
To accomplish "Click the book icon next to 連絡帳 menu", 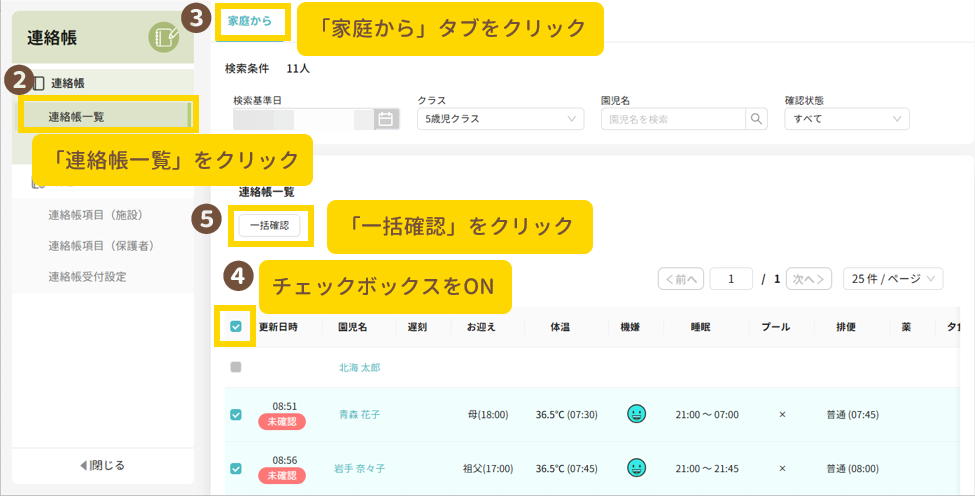I will pyautogui.click(x=39, y=83).
